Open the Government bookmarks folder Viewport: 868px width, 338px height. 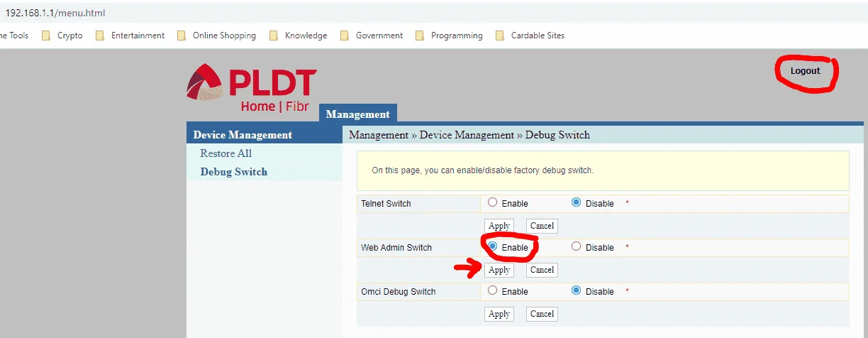point(372,36)
